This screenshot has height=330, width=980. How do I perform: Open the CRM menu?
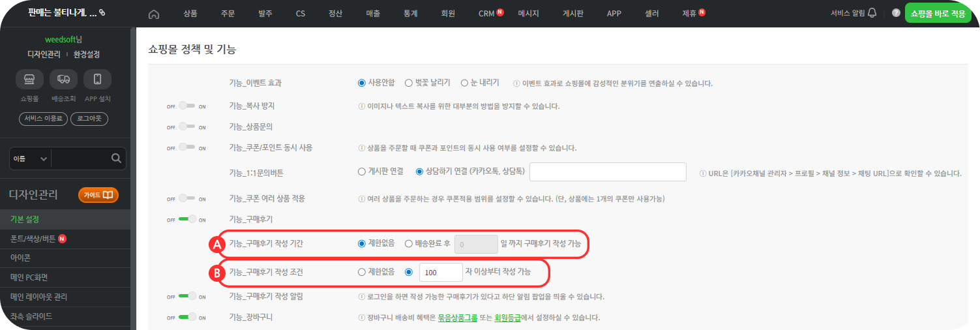[486, 14]
